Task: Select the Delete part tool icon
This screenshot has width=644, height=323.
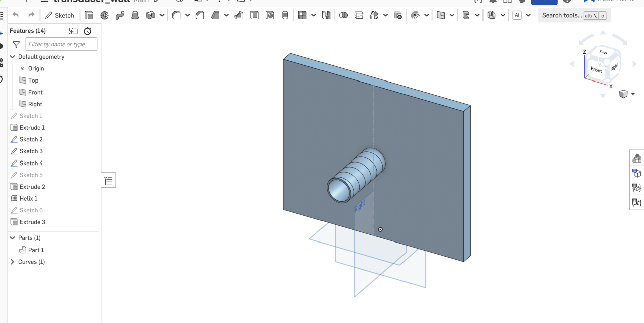Action: tap(398, 15)
